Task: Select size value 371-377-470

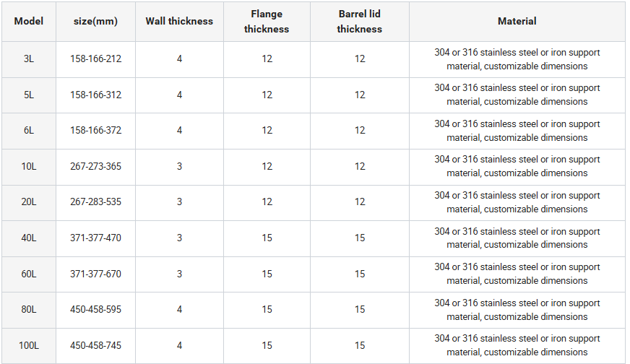Action: point(95,238)
